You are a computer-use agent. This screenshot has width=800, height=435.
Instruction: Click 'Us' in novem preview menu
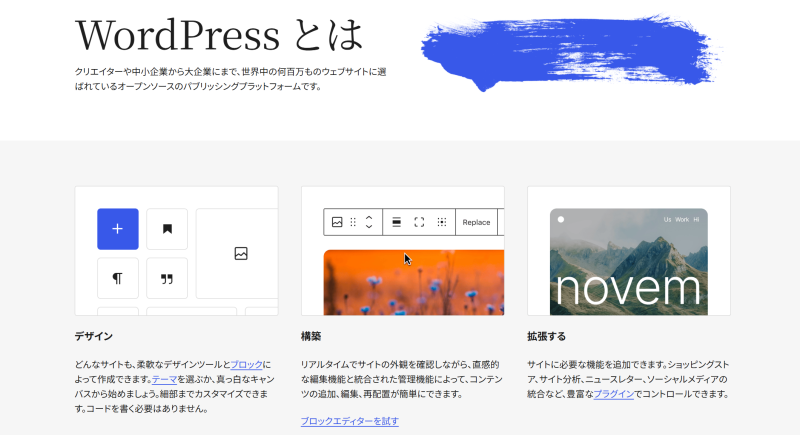click(667, 220)
